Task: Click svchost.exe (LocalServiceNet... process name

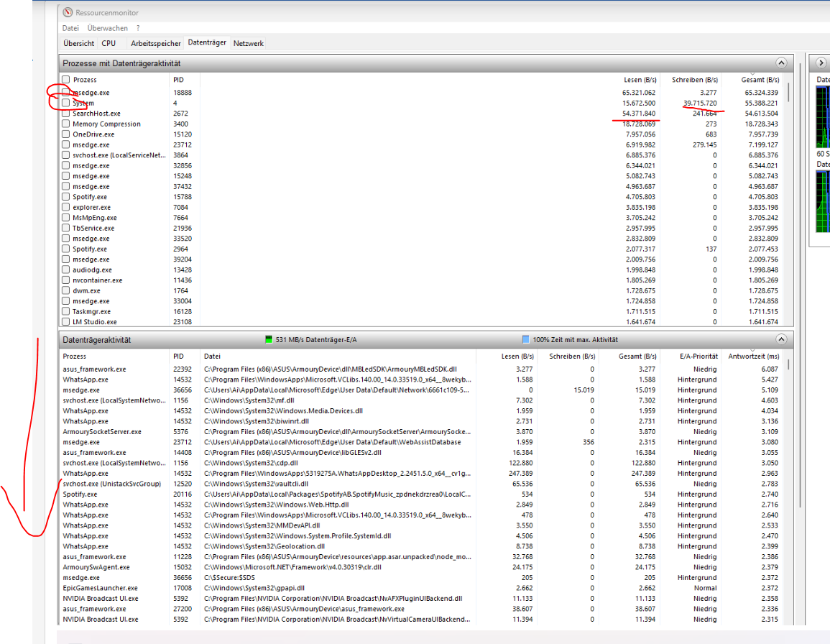Action: [x=119, y=155]
